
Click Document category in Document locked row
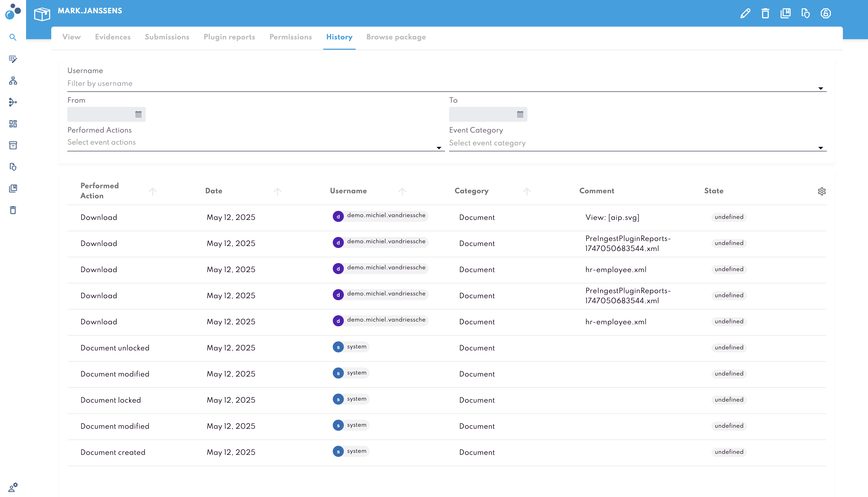477,400
